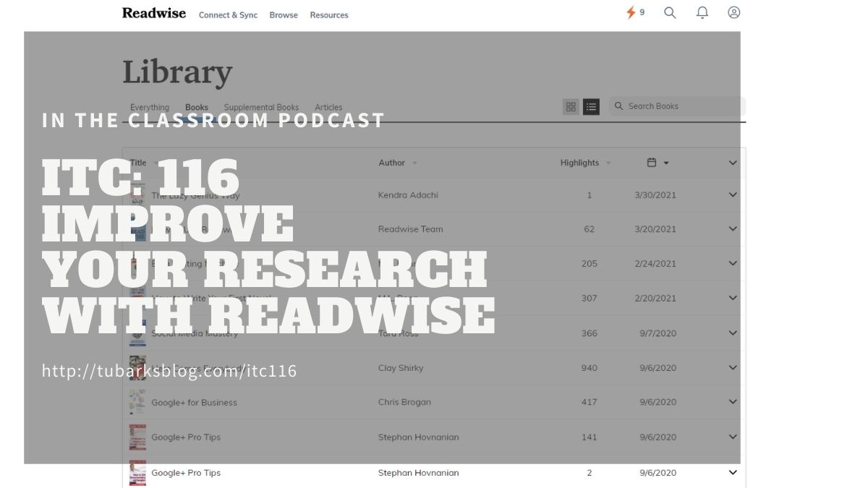Open the Connect & Sync menu

(x=228, y=15)
